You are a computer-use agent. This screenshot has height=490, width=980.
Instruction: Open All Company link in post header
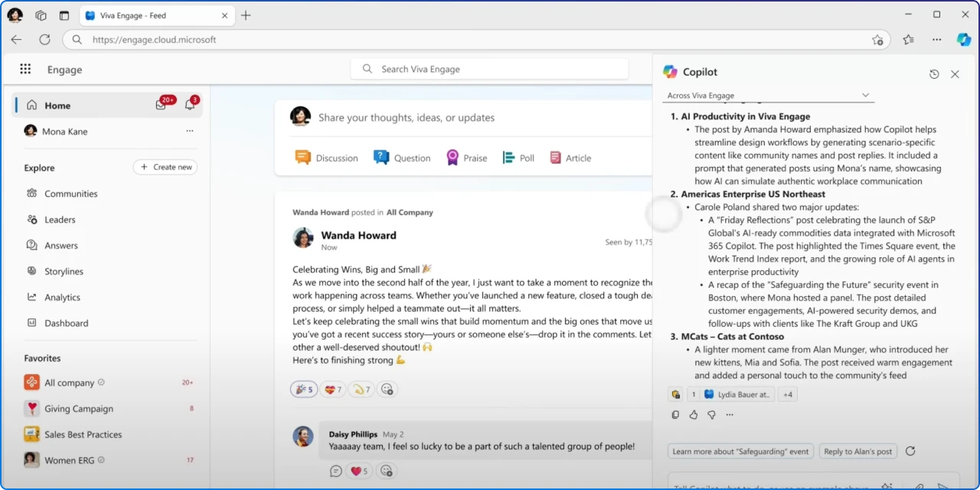pyautogui.click(x=410, y=212)
